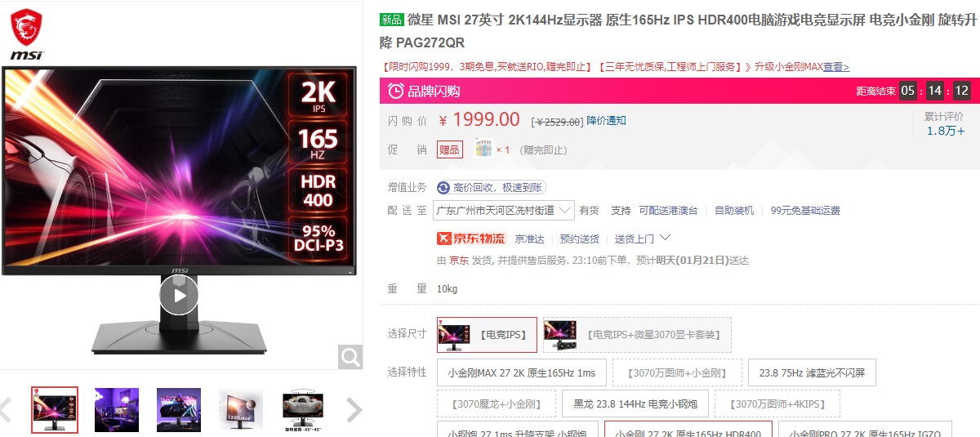View the curved monitor with planet thumbnail
This screenshot has width=980, height=437.
(x=241, y=409)
